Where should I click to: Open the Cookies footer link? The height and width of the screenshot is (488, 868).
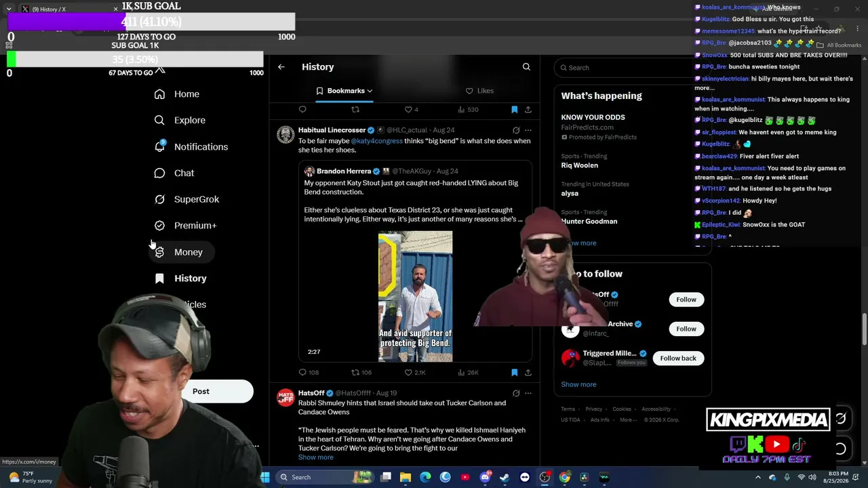click(x=622, y=409)
